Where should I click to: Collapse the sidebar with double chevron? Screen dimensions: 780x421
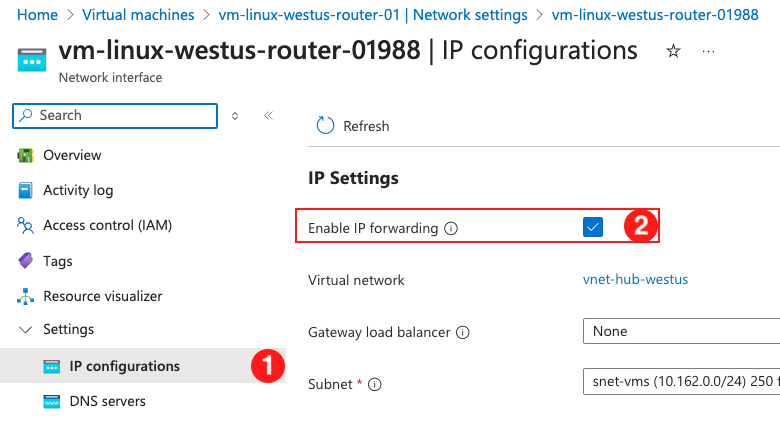point(269,116)
